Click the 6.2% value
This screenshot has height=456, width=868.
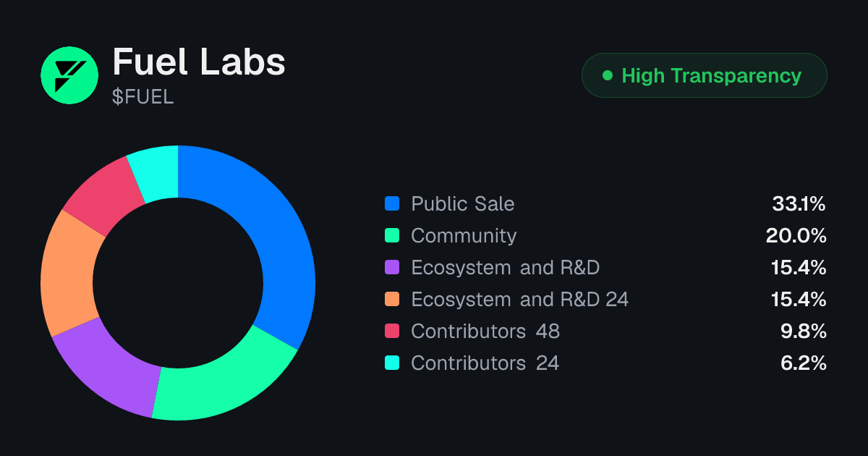point(803,363)
